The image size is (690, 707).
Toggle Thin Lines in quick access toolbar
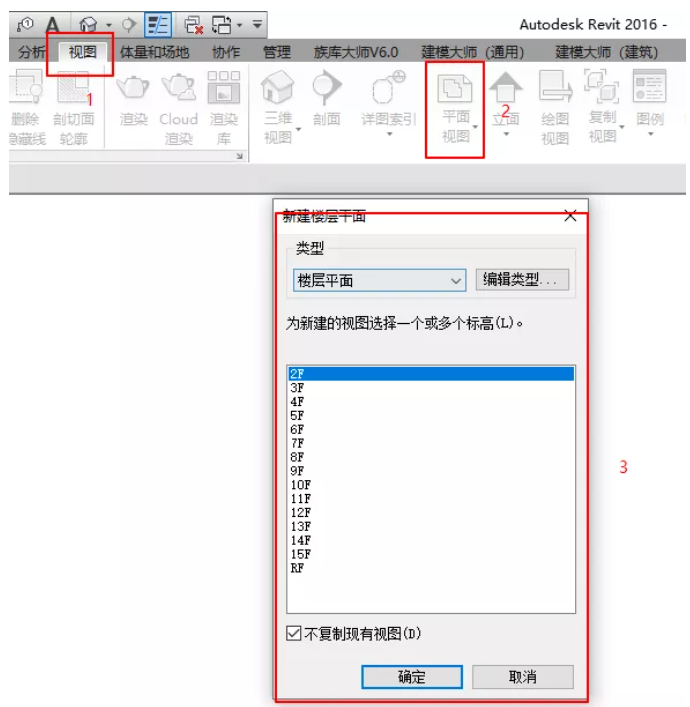tap(158, 24)
